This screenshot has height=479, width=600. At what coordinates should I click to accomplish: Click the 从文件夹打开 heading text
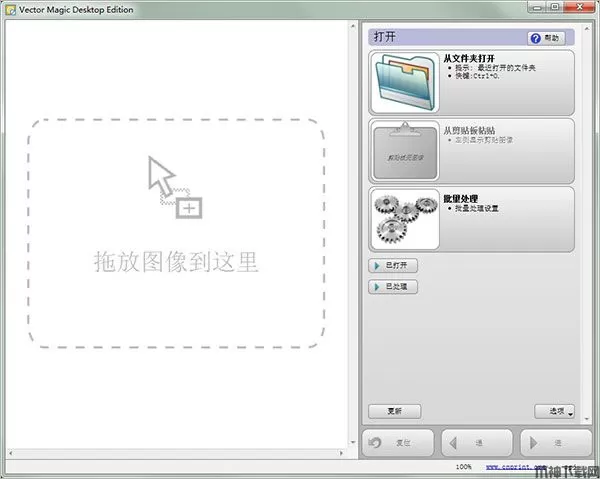pos(469,59)
